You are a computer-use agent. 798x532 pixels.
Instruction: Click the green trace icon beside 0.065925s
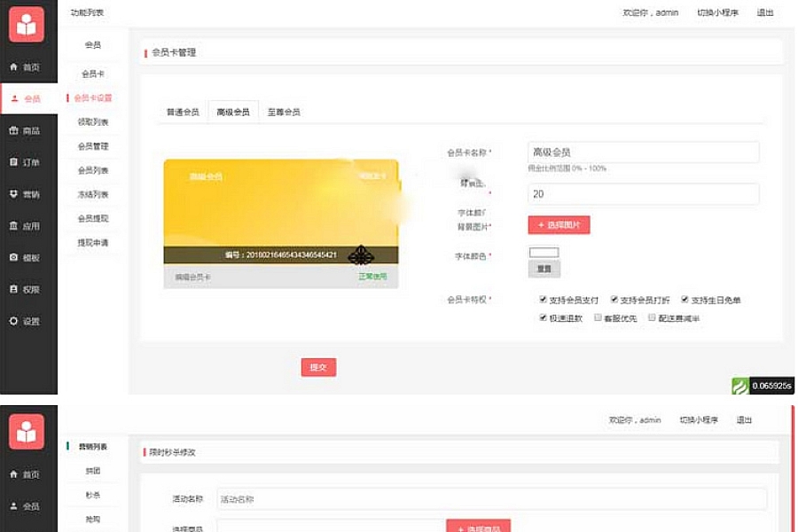click(x=740, y=386)
